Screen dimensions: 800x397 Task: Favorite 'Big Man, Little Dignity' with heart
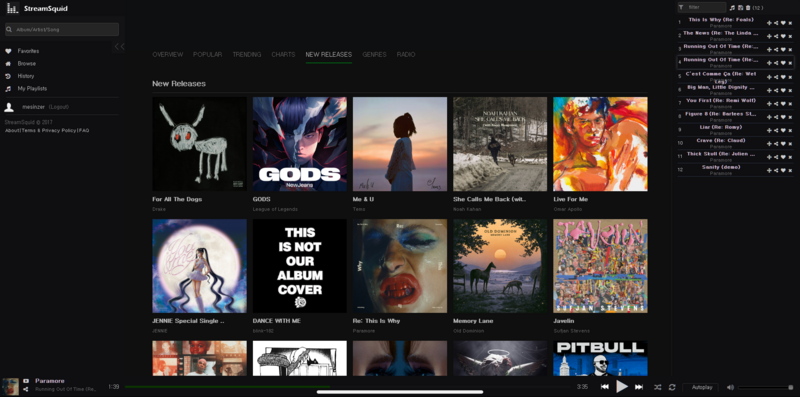tap(783, 90)
